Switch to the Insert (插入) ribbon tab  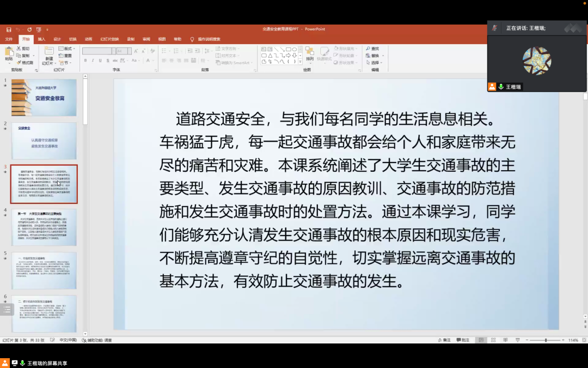[41, 39]
